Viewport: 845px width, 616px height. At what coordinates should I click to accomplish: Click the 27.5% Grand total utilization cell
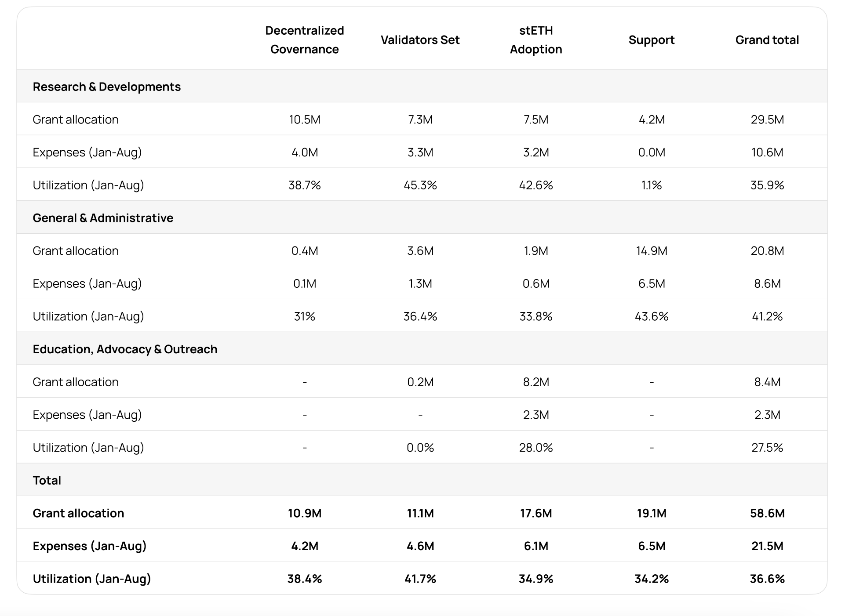(x=767, y=448)
